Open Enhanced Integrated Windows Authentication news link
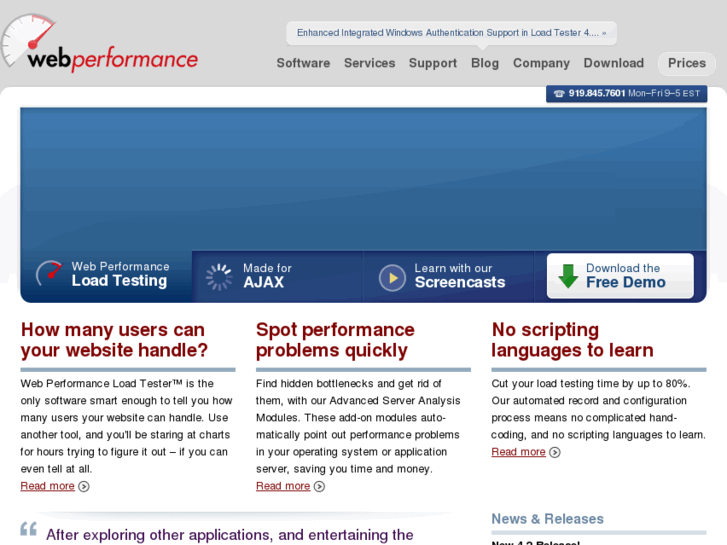 click(x=451, y=33)
